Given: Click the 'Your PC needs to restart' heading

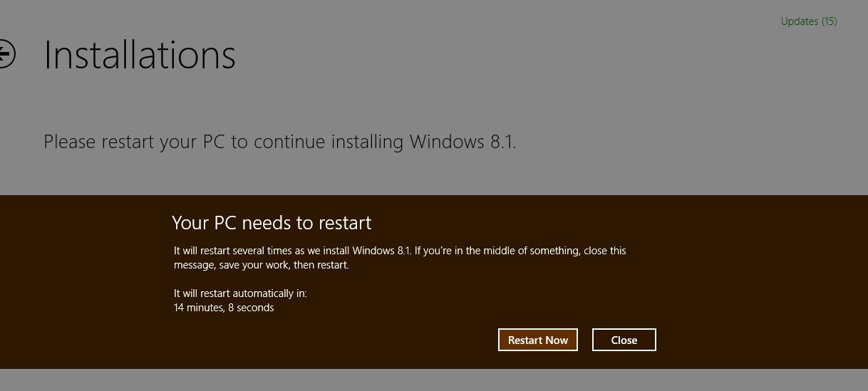Looking at the screenshot, I should pyautogui.click(x=272, y=223).
